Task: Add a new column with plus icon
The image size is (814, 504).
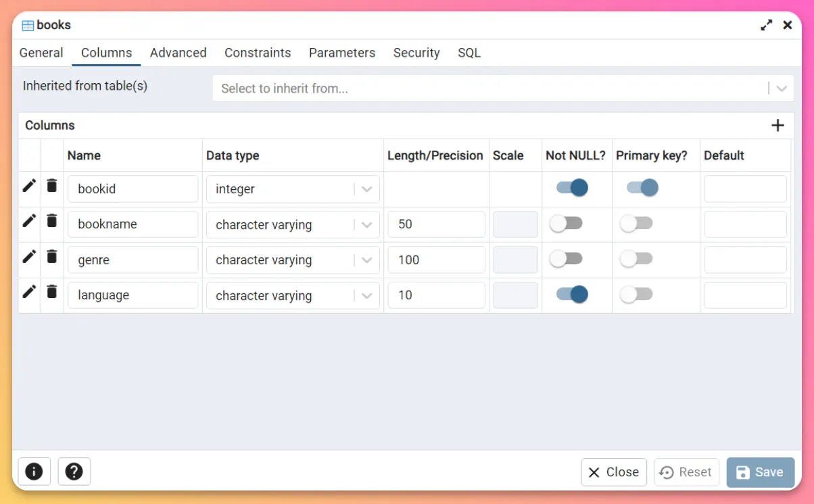Action: [777, 126]
